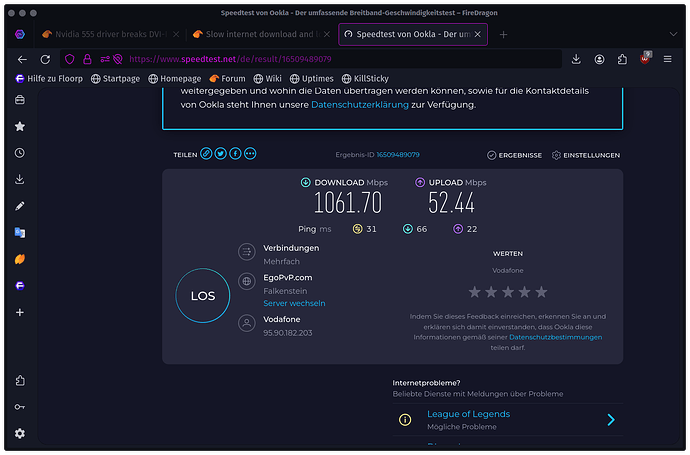Open the Floorp sidebar web panel
This screenshot has width=690, height=455.
coord(20,286)
